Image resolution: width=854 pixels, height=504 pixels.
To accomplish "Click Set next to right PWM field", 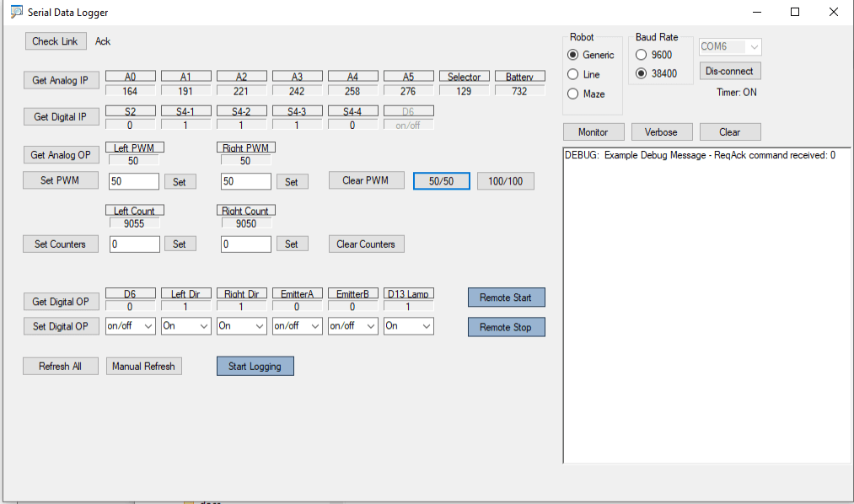I will click(x=292, y=182).
